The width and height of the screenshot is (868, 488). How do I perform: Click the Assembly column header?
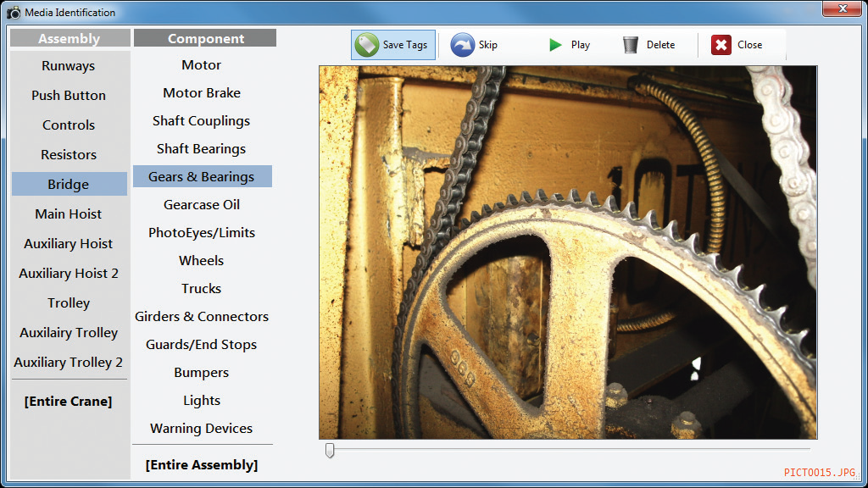tap(70, 38)
